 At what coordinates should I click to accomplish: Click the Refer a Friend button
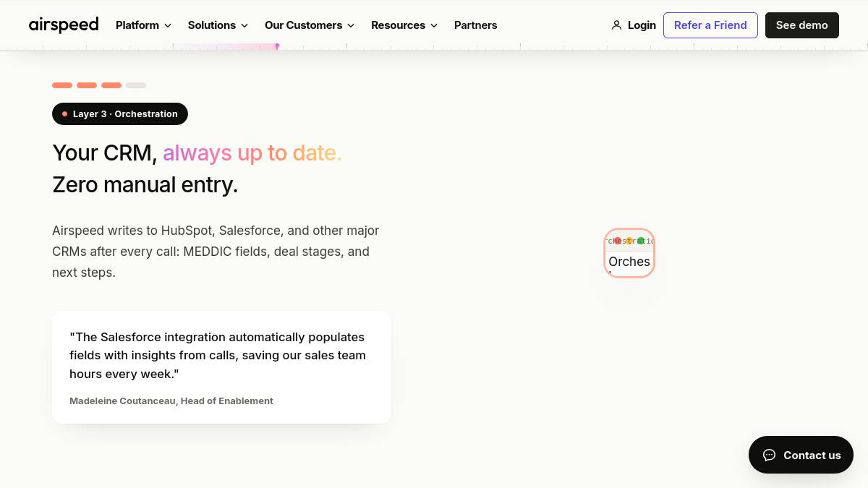point(710,25)
